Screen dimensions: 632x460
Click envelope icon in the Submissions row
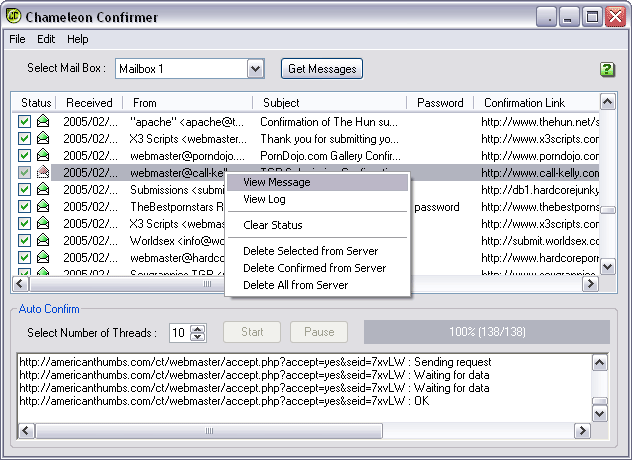click(x=44, y=190)
